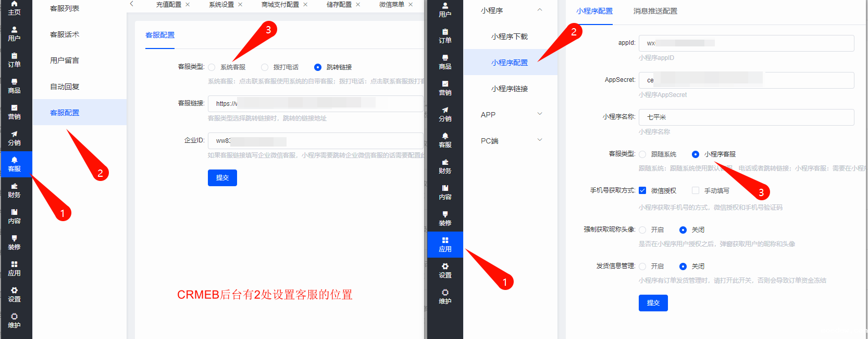Screen dimensions: 868x339
Task: Select 系统客服 radio option
Action: pyautogui.click(x=212, y=67)
